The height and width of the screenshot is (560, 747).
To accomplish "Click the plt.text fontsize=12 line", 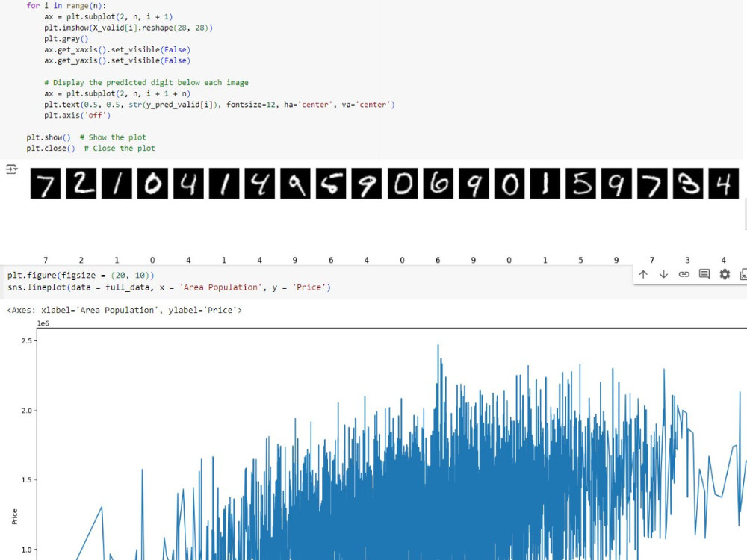I will 219,105.
